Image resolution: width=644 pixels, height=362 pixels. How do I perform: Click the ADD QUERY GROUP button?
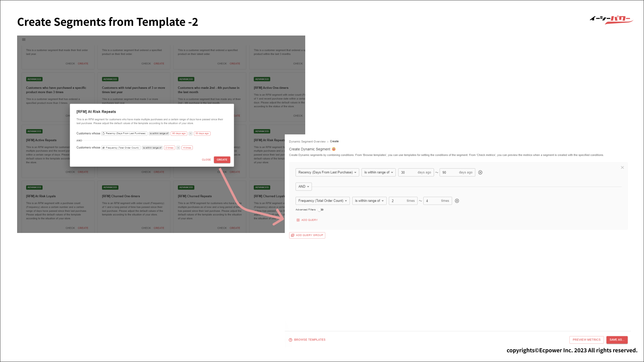[x=307, y=235]
